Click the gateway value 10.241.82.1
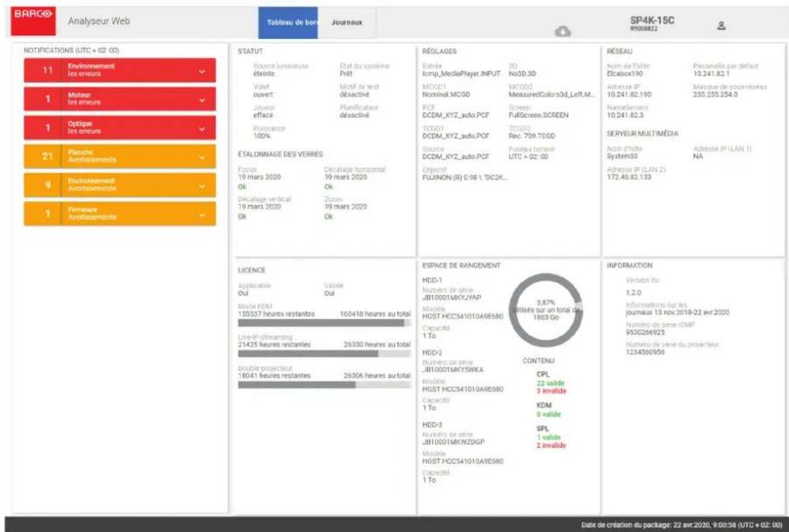This screenshot has width=789, height=532. (x=712, y=73)
